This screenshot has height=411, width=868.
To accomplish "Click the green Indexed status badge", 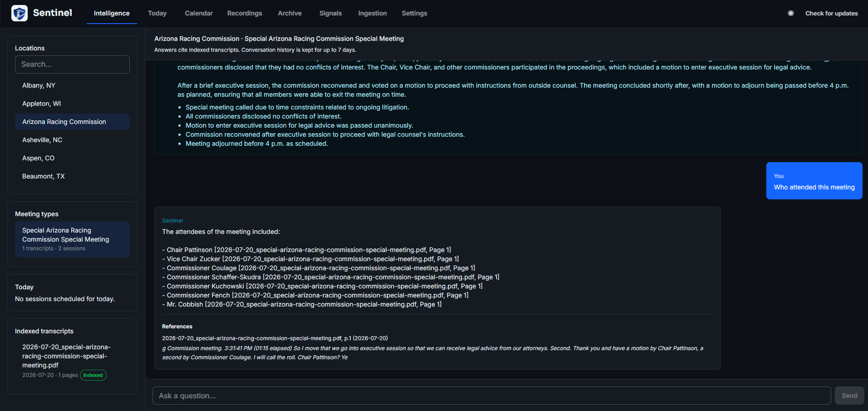I will [x=93, y=375].
